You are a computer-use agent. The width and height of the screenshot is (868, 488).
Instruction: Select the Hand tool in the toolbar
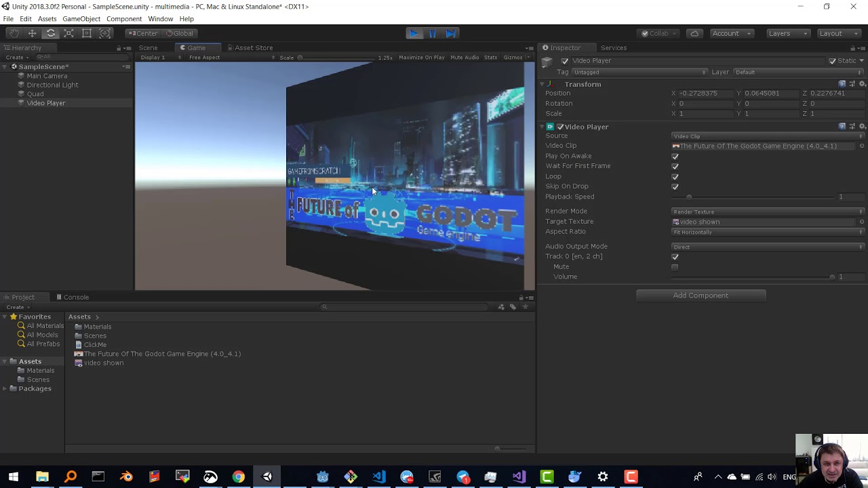click(14, 33)
